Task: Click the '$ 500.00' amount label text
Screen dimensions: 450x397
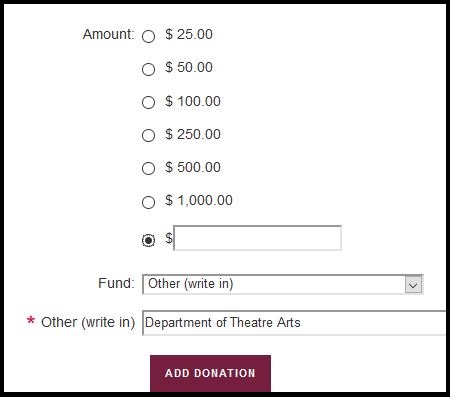Action: (x=193, y=167)
